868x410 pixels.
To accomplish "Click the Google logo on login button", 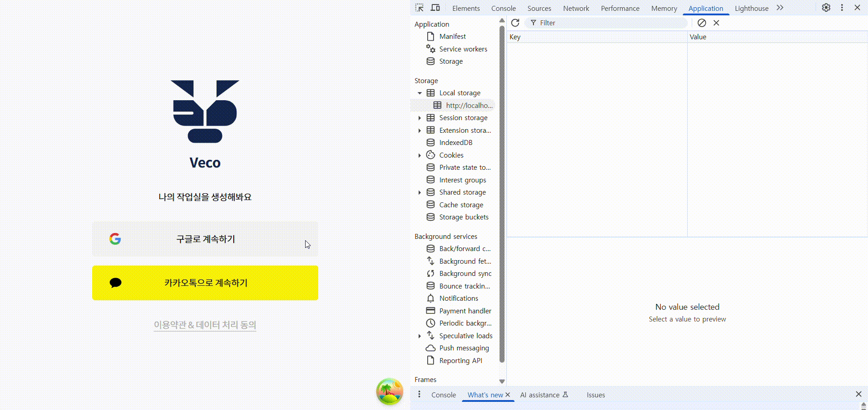I will pyautogui.click(x=115, y=239).
